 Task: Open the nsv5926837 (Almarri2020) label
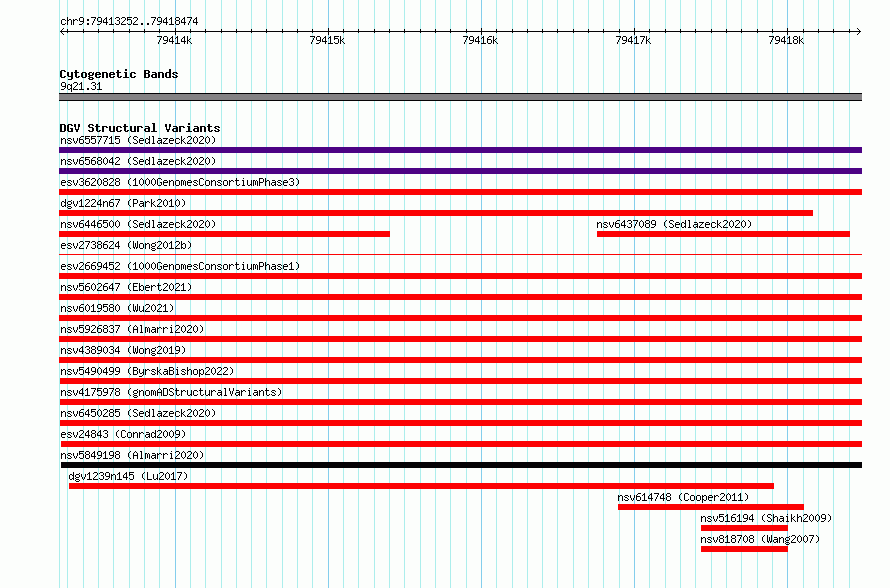132,329
